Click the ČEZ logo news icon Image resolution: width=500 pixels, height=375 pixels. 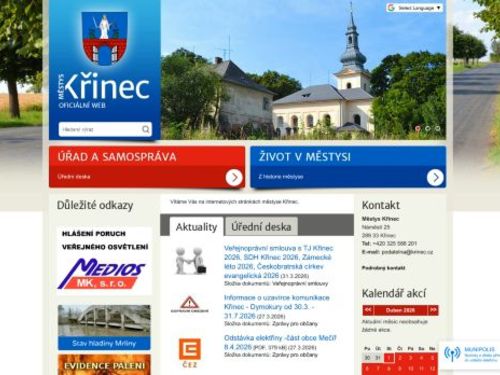pyautogui.click(x=190, y=353)
